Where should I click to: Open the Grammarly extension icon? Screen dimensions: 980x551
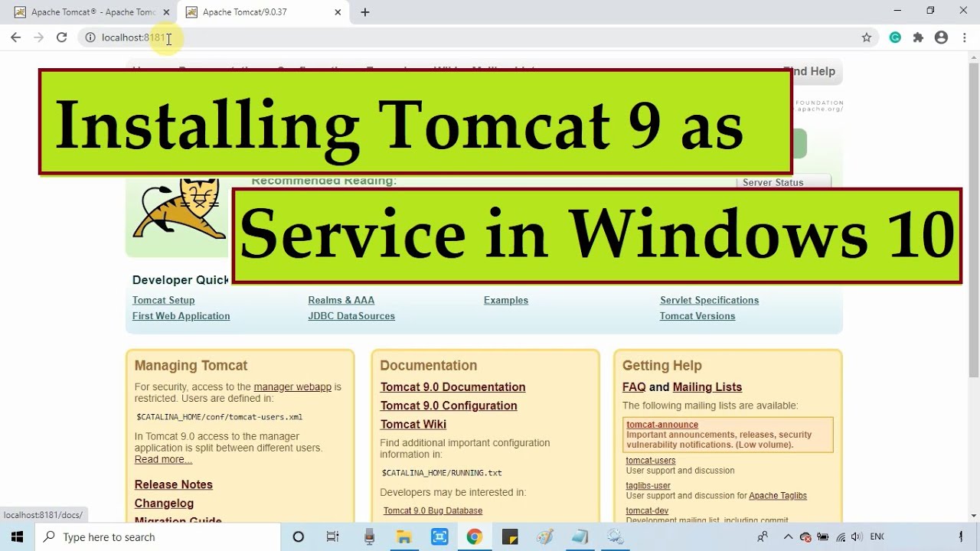point(895,37)
